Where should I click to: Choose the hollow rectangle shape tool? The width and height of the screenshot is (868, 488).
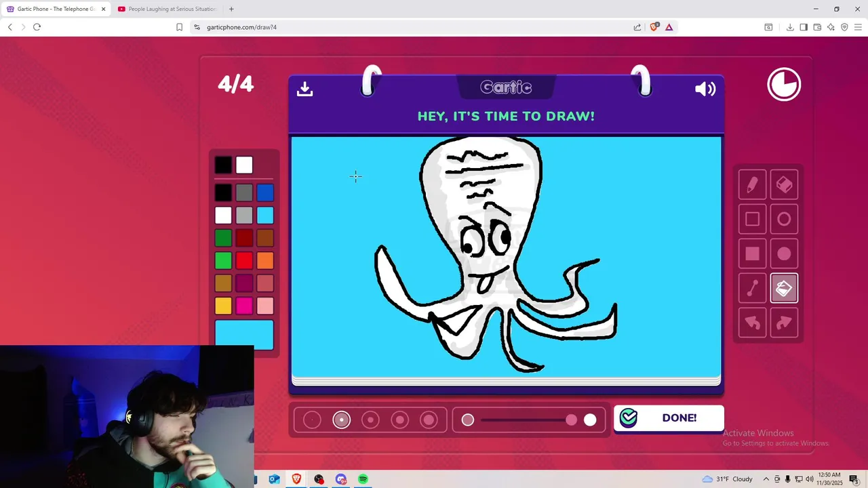[x=752, y=220]
